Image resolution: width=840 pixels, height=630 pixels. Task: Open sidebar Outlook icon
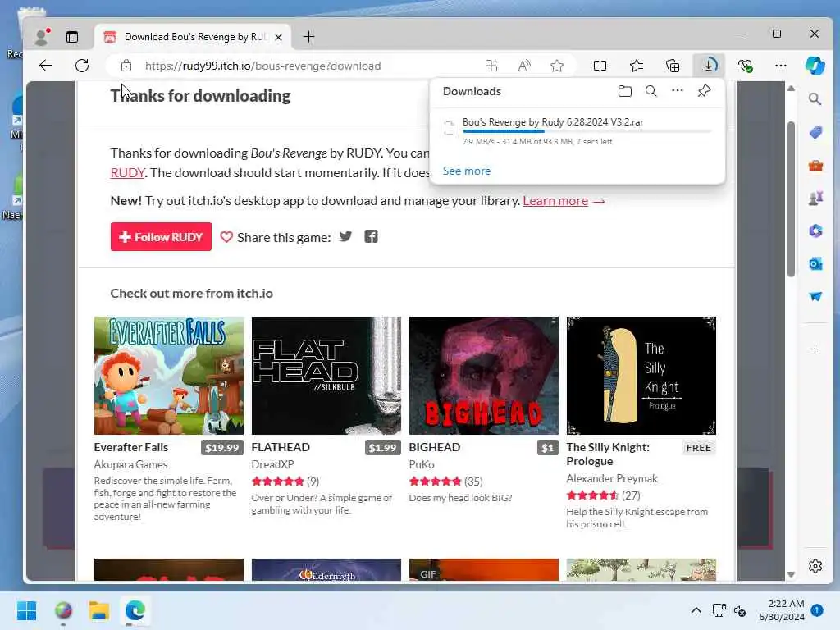point(815,263)
